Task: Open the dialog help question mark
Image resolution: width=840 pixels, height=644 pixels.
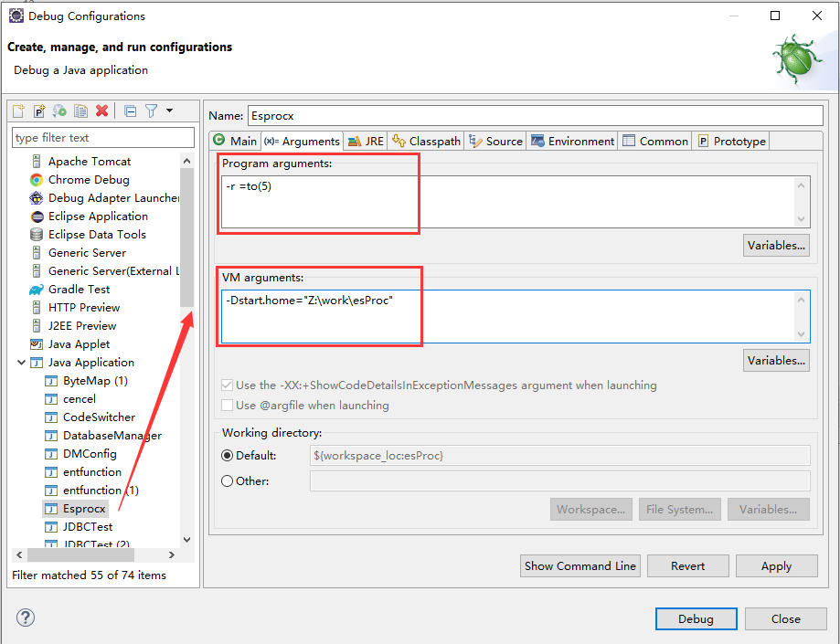Action: pyautogui.click(x=26, y=618)
